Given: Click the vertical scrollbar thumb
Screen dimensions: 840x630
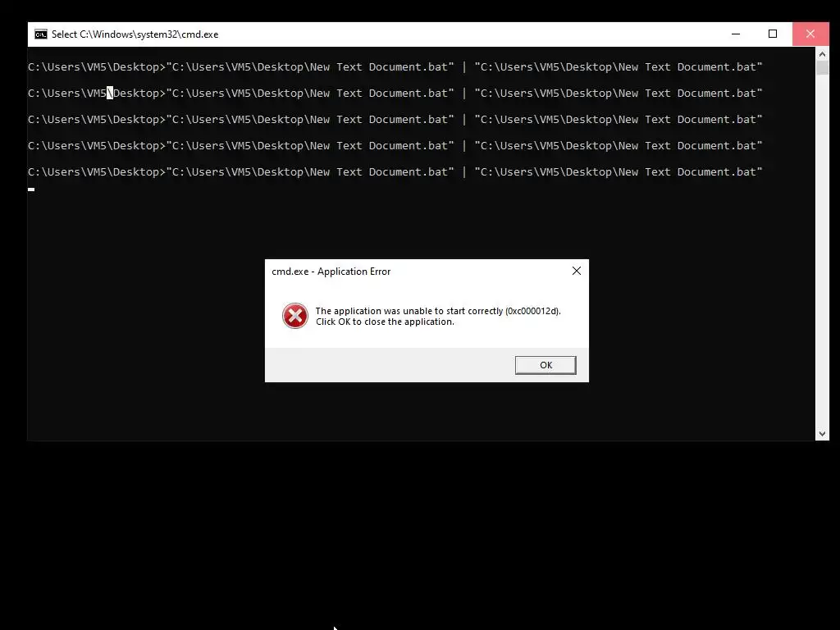Looking at the screenshot, I should (x=822, y=68).
